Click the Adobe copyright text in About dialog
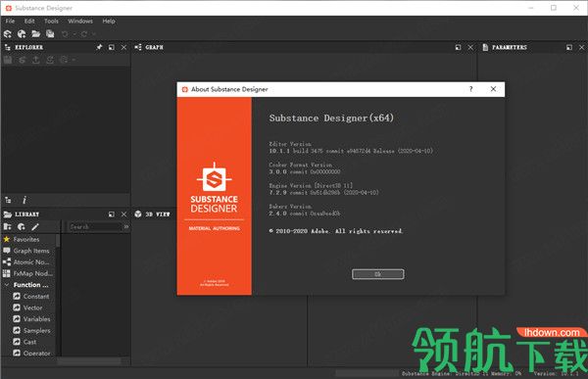The width and height of the screenshot is (588, 379). 335,231
